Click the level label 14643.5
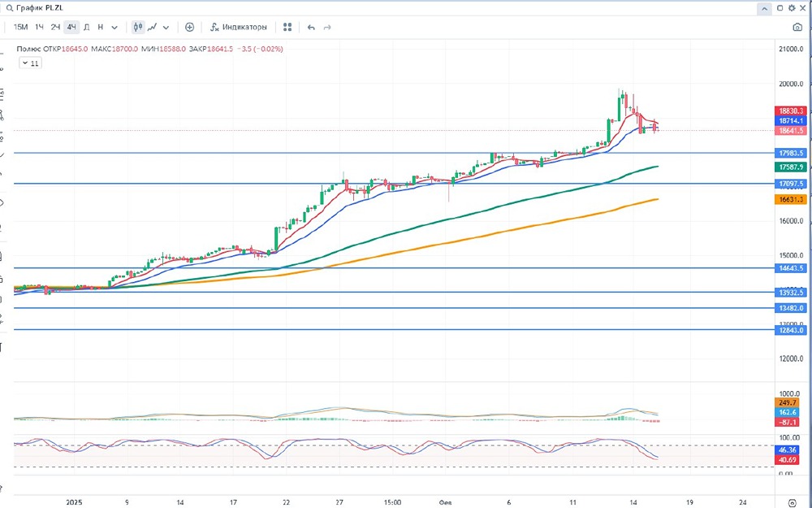Screen dimensions: 812x508 pyautogui.click(x=791, y=268)
